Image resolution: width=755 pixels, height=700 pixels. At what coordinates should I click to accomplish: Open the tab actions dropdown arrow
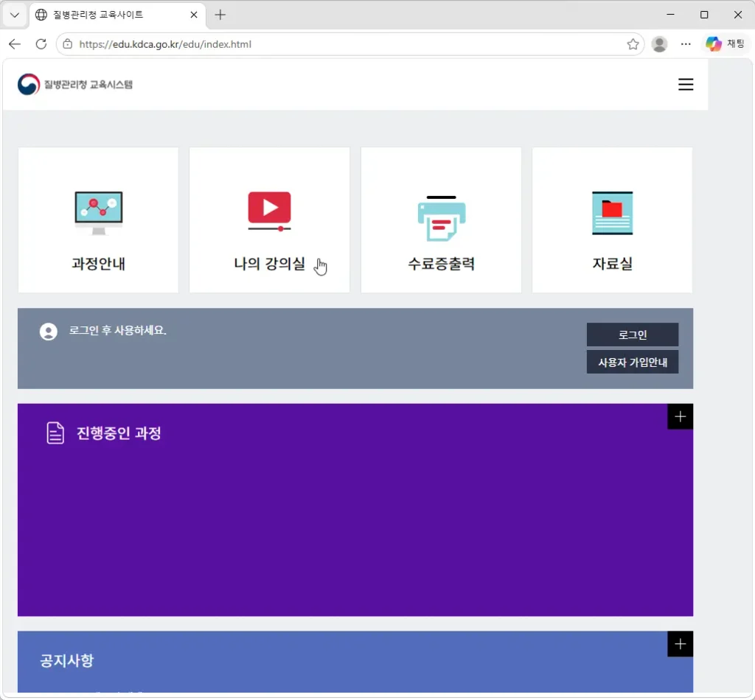15,15
